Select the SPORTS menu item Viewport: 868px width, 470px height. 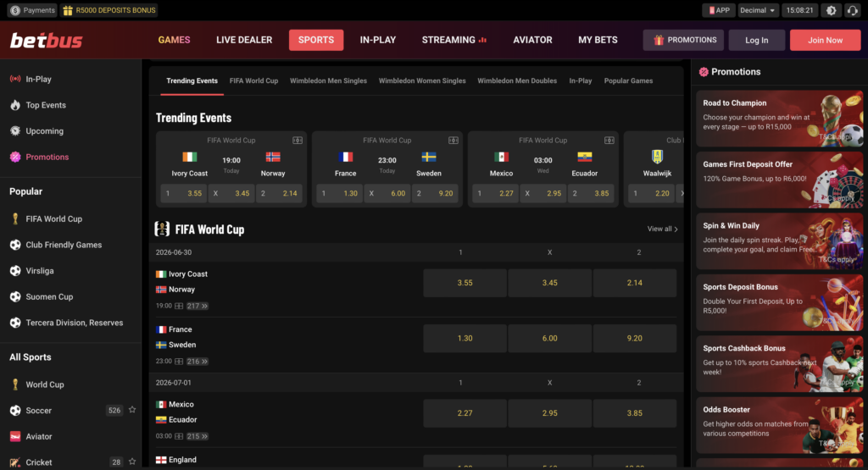[316, 40]
